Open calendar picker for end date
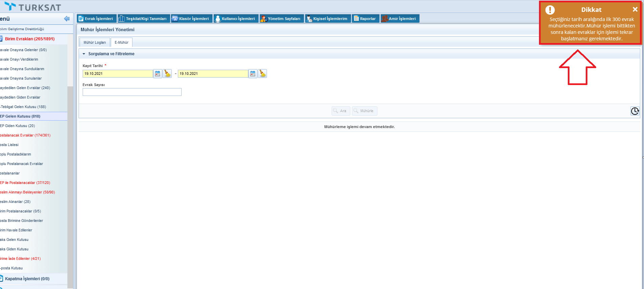This screenshot has width=644, height=289. (x=253, y=74)
